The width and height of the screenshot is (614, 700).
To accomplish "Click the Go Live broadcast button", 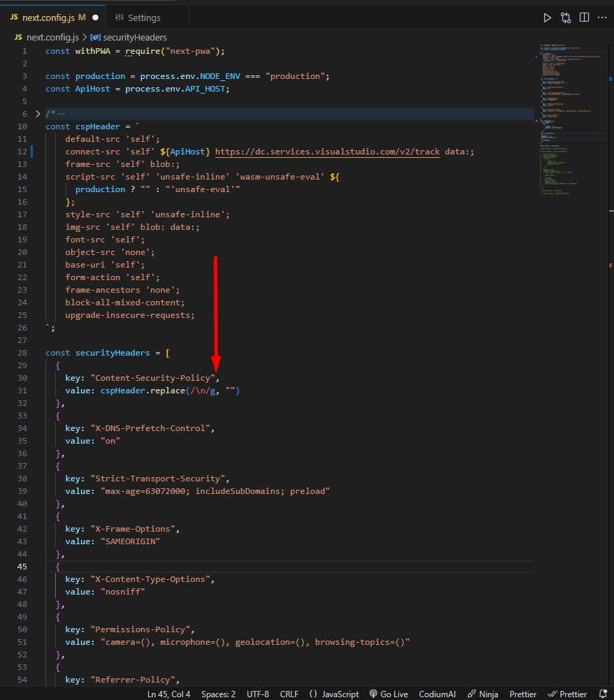I will pos(389,694).
